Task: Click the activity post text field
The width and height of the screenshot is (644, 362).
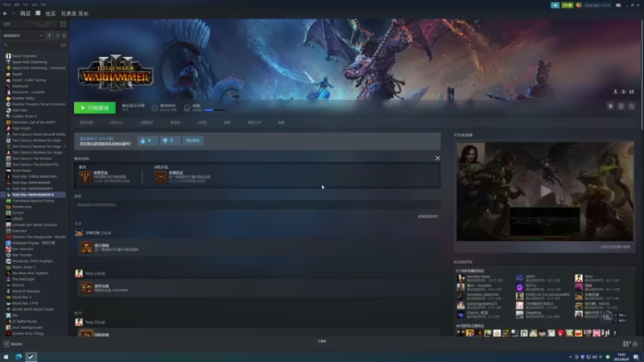Action: [x=257, y=204]
